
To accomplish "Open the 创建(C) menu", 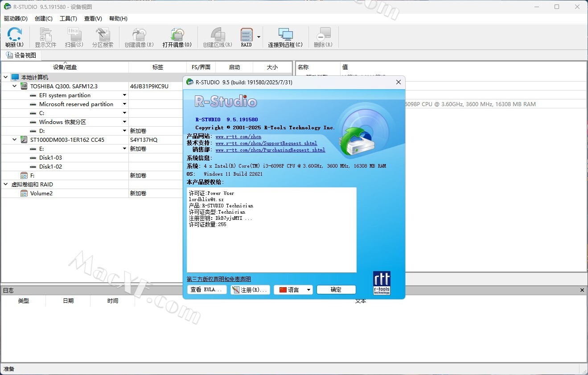I will pyautogui.click(x=44, y=19).
